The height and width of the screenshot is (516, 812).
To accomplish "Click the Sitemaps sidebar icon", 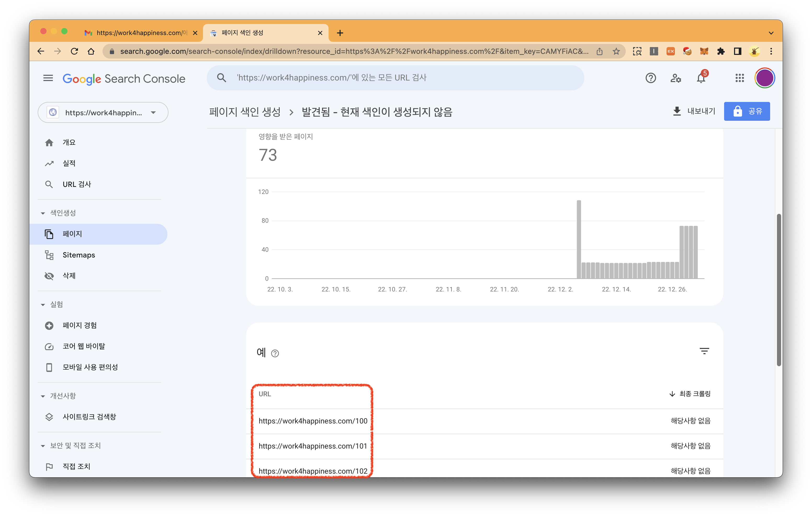I will (x=49, y=255).
